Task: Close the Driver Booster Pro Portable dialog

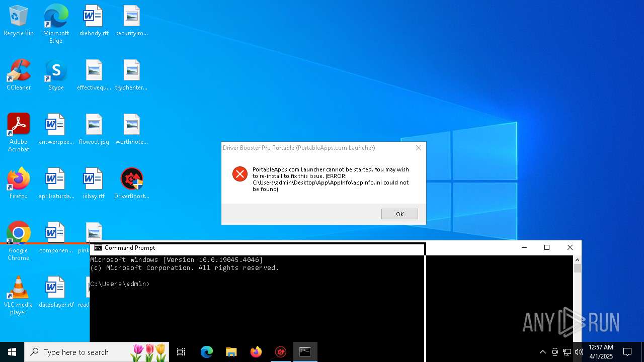Action: click(x=418, y=148)
